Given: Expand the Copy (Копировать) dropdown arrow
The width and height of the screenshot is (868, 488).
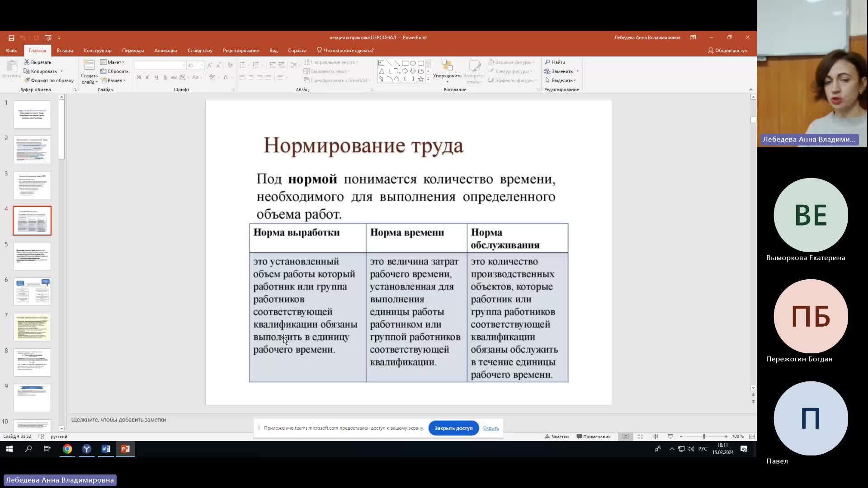Looking at the screenshot, I should click(x=61, y=71).
